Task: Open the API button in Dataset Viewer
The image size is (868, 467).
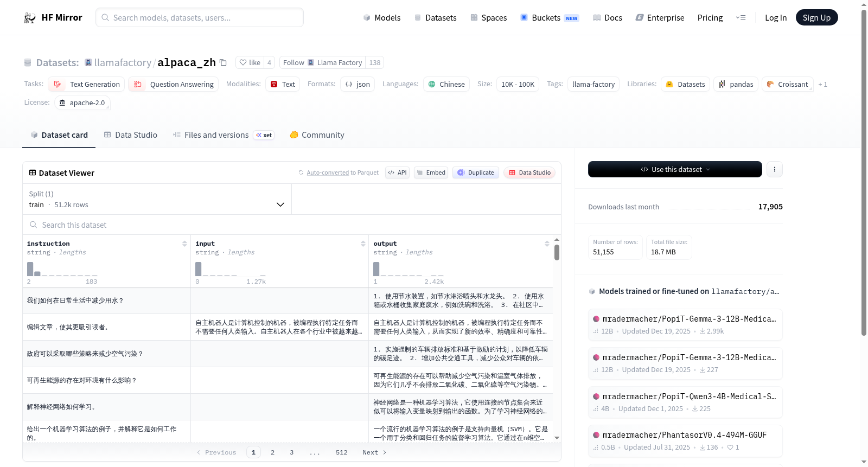Action: click(397, 172)
